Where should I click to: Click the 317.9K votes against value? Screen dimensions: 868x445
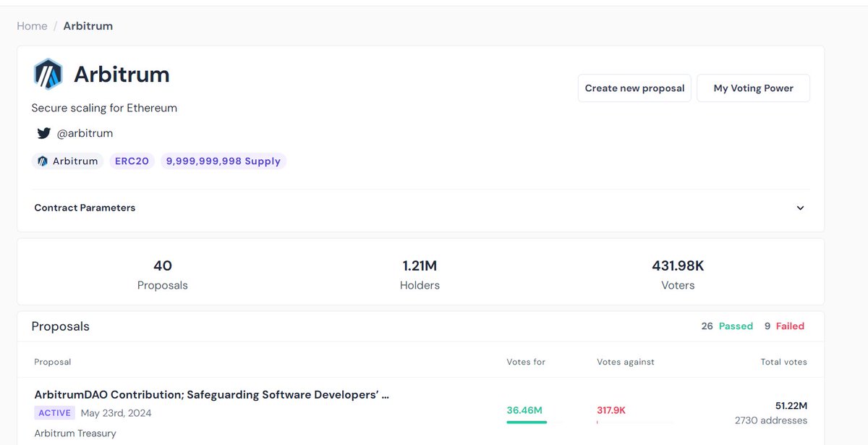point(611,410)
